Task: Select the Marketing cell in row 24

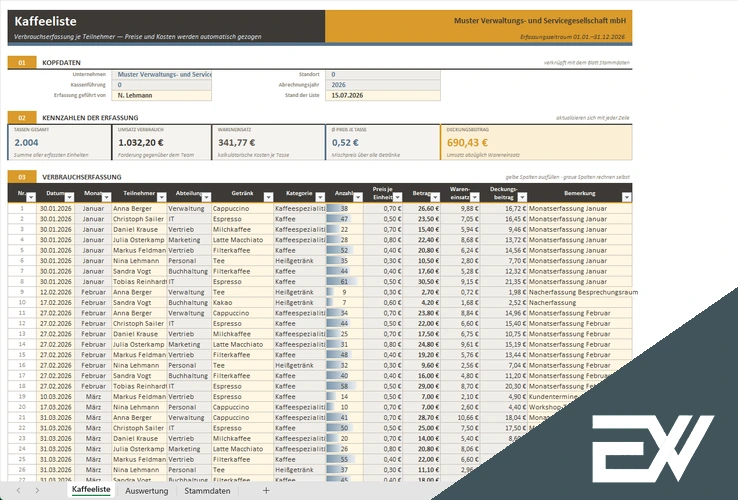Action: click(189, 449)
